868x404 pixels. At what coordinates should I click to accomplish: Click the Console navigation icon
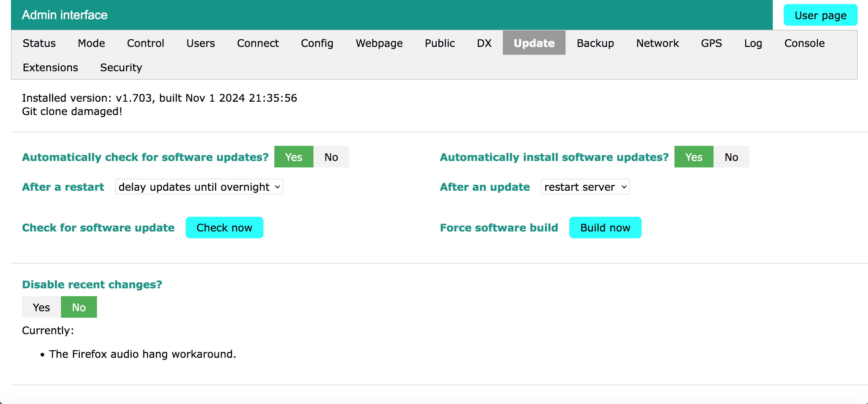pos(805,42)
